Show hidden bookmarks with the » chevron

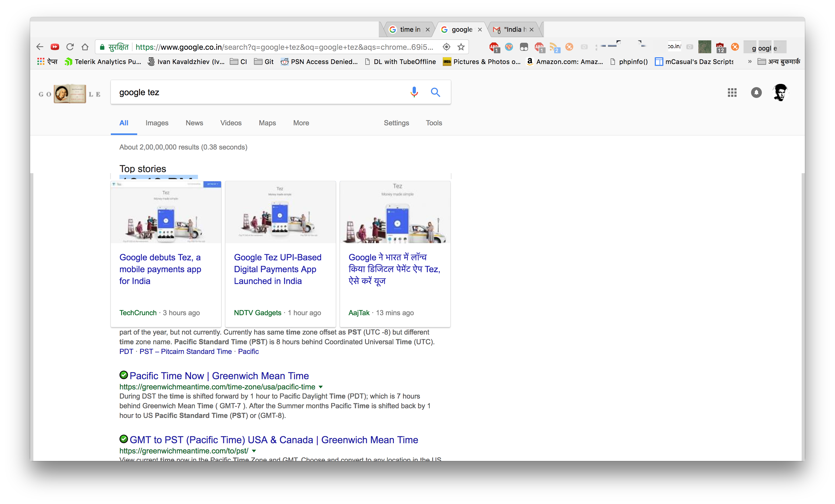pos(750,62)
